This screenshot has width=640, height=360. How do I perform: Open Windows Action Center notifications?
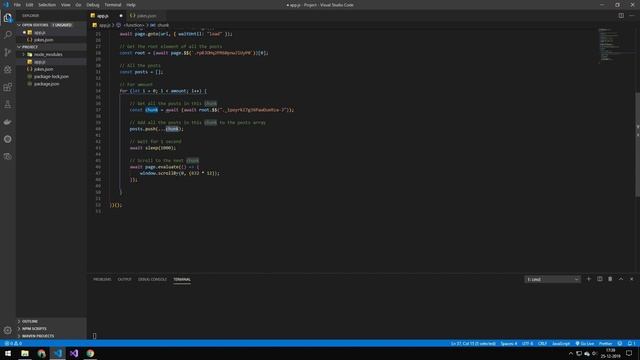tap(629, 353)
